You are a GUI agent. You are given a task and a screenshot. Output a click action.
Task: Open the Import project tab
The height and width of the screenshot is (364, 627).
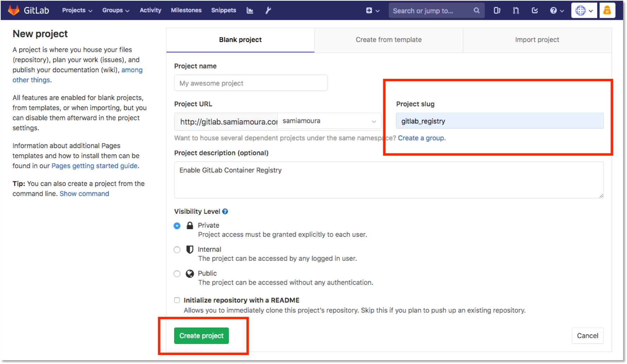[x=537, y=40]
